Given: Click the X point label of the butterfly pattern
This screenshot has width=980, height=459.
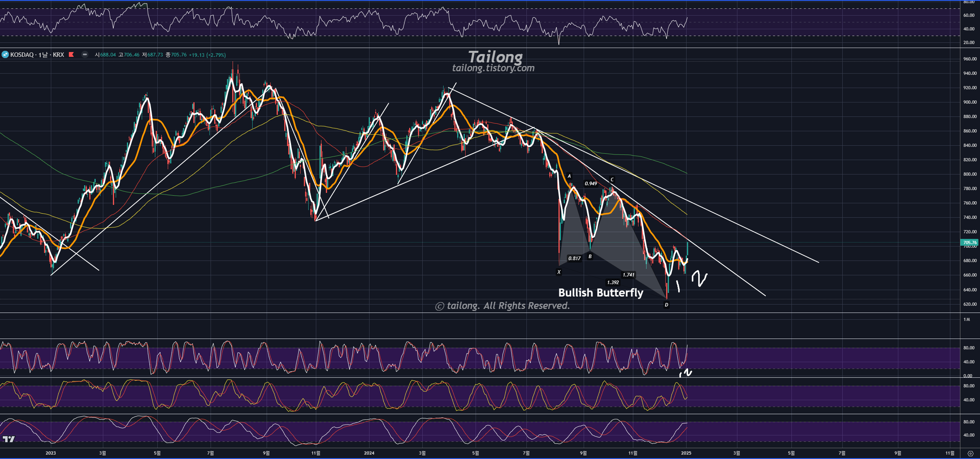Looking at the screenshot, I should click(559, 272).
